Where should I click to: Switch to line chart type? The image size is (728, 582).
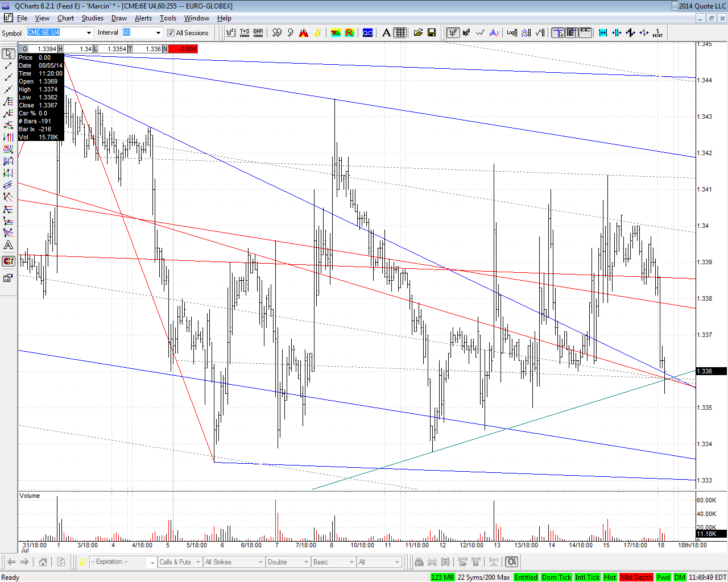[x=481, y=33]
